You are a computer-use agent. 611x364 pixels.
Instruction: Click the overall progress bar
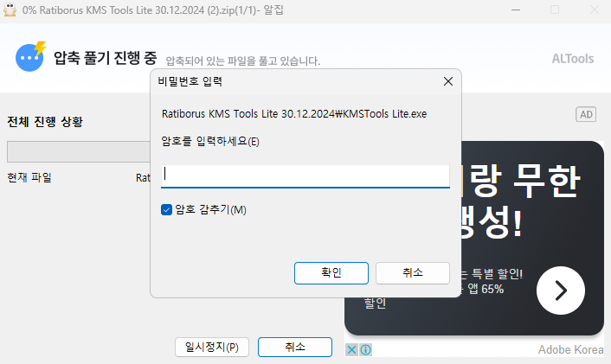(79, 152)
